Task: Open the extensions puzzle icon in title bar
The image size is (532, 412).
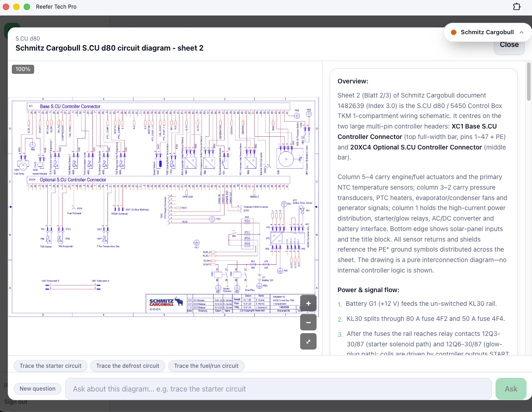Action: pos(517,7)
